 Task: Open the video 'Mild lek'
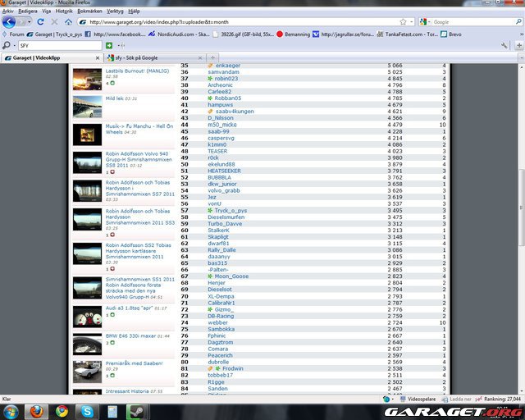(x=114, y=98)
